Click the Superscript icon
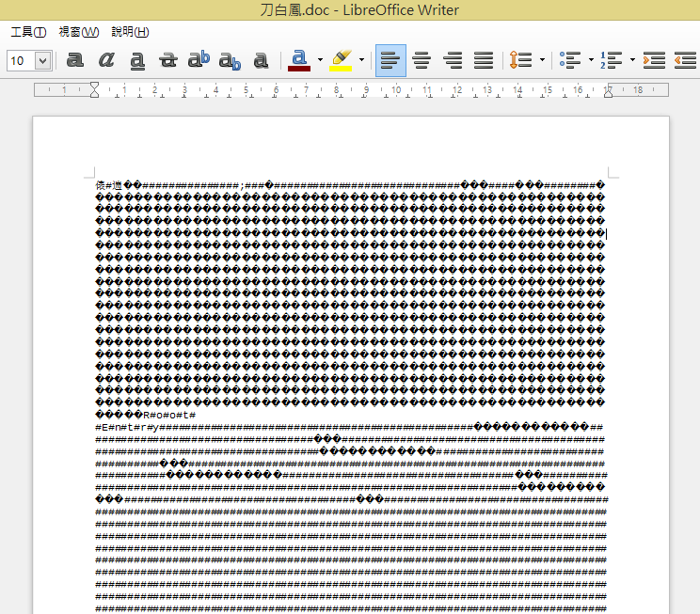Screen dimensions: 700x614 [199, 60]
